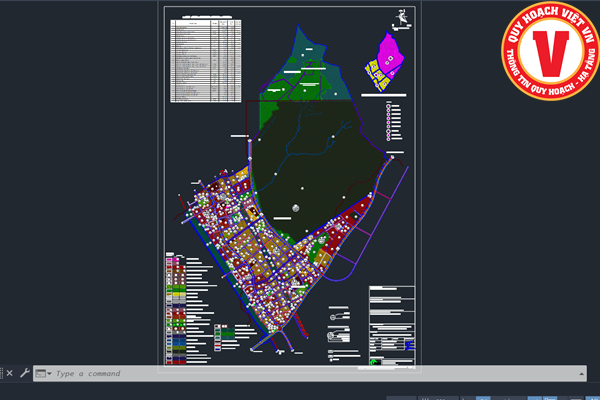Click the white circular marker in forest zone
The height and width of the screenshot is (400, 600).
coord(296,208)
